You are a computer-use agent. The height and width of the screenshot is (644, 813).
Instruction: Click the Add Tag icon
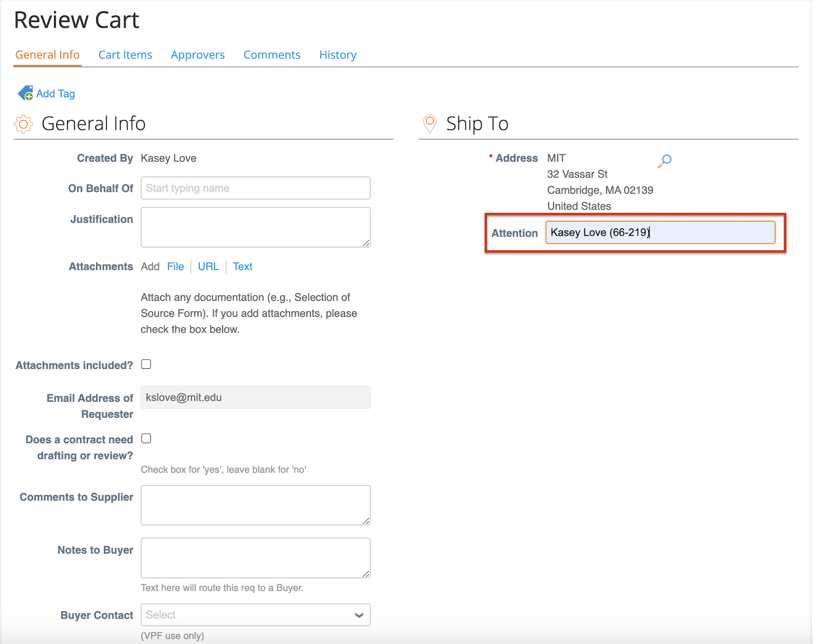point(26,93)
